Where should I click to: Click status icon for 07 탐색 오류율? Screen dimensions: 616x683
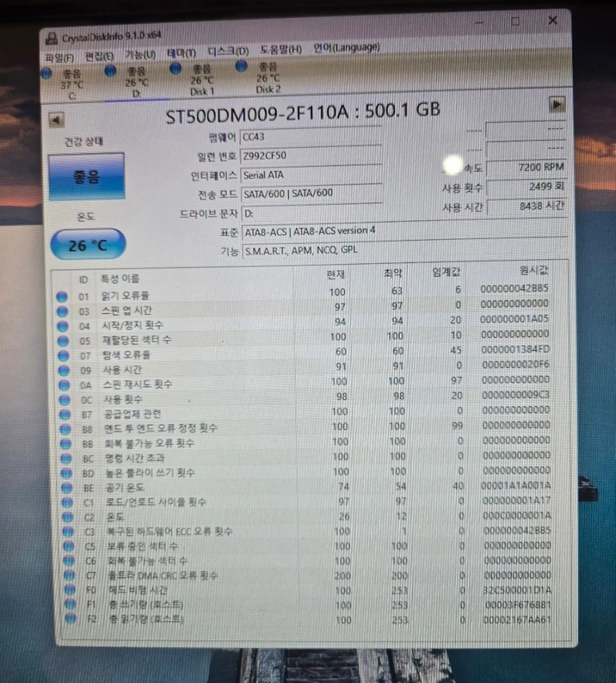pos(63,356)
